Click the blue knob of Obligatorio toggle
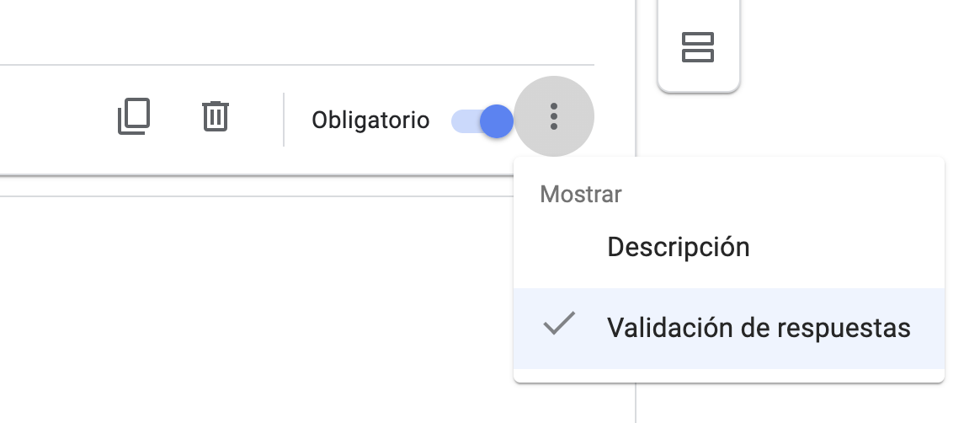Viewport: 980px width, 423px height. pos(496,121)
